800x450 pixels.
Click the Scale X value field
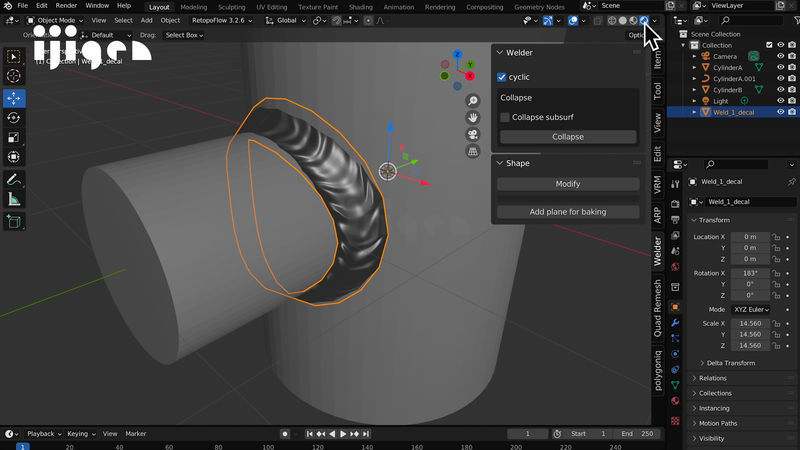click(x=750, y=323)
